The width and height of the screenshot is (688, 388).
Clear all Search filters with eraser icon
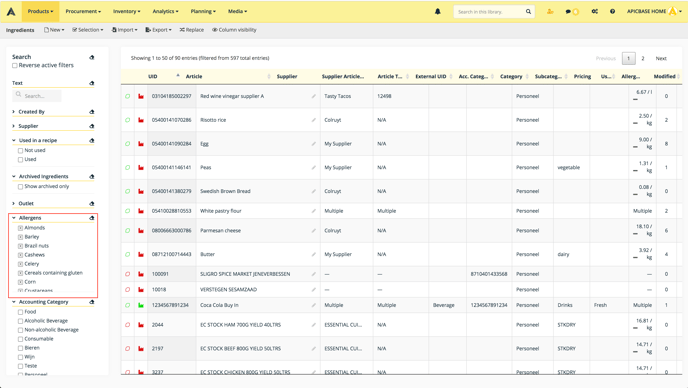click(92, 57)
